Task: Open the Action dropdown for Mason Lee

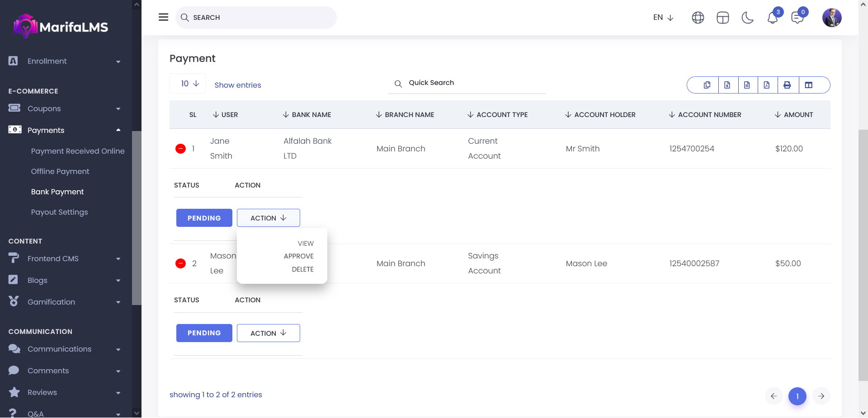Action: pyautogui.click(x=269, y=333)
